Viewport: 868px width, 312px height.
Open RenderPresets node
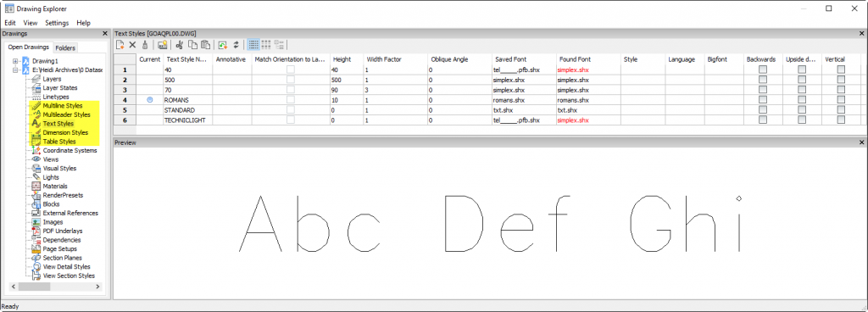[62, 195]
